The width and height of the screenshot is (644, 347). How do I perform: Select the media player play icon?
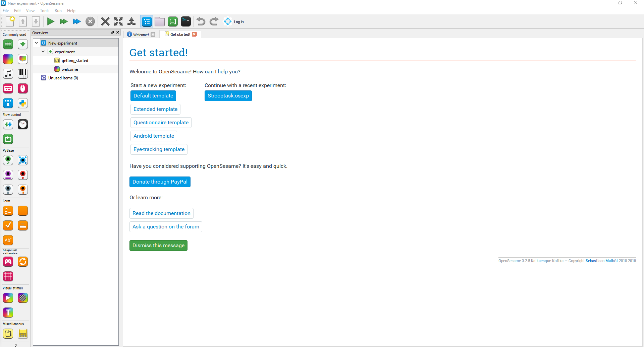[x=8, y=298]
